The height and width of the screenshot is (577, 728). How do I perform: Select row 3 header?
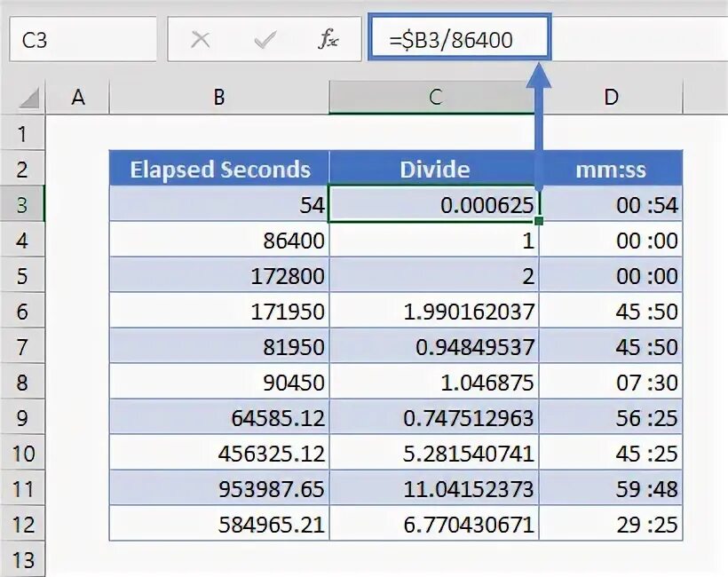(22, 204)
